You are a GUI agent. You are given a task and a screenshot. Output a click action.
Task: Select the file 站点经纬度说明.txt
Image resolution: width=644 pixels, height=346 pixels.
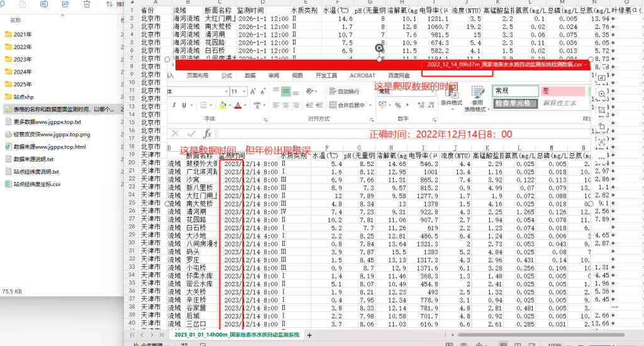tap(32, 172)
